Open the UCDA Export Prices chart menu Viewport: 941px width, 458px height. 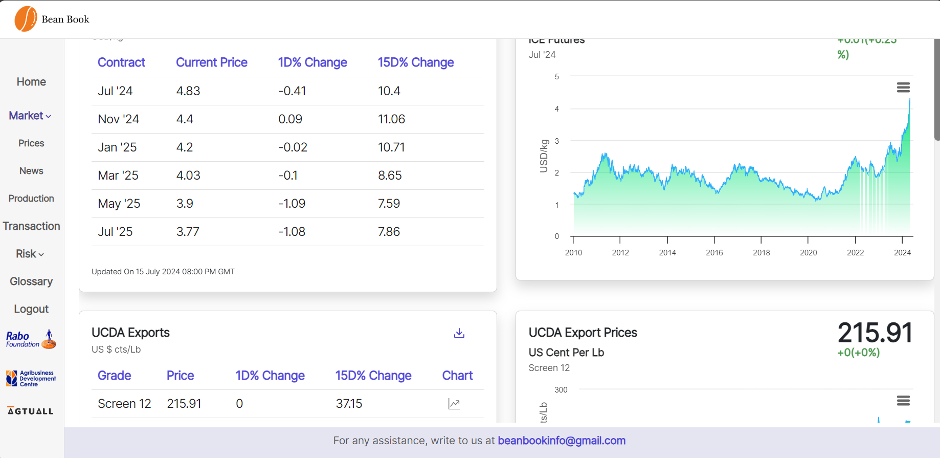click(x=903, y=400)
